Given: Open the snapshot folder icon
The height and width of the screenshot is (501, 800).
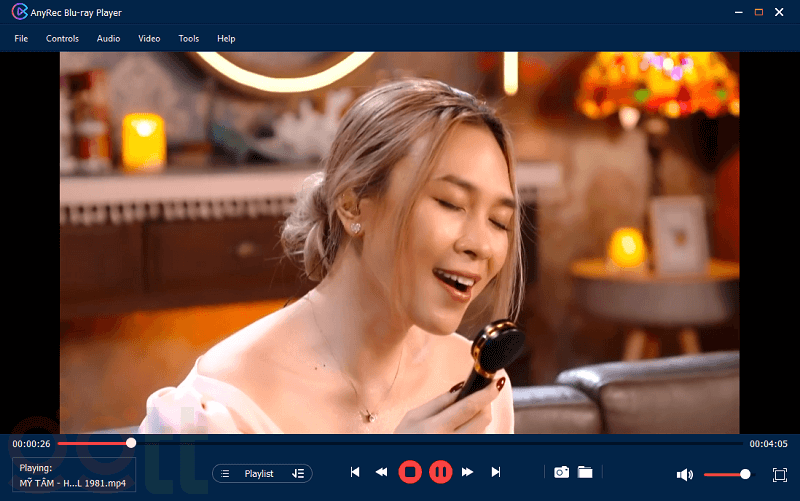Looking at the screenshot, I should coord(585,472).
